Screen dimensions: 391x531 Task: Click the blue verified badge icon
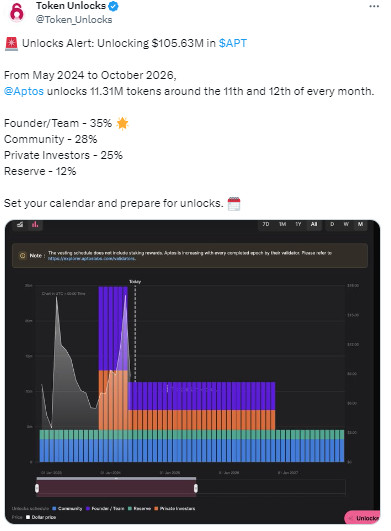[x=114, y=6]
